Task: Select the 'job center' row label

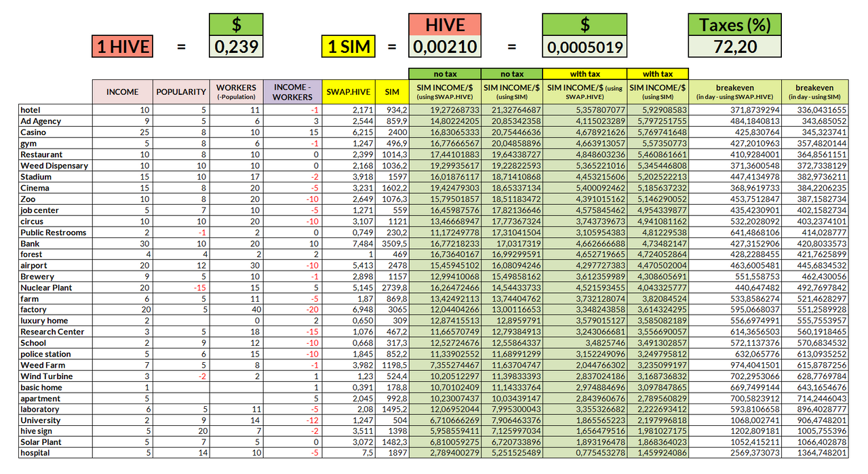Action: tap(56, 210)
